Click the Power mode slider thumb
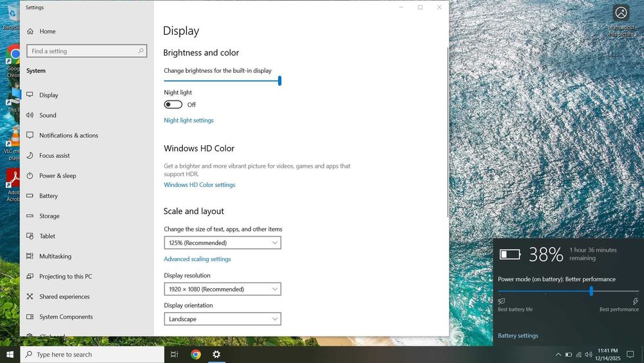Screen dimensions: 644x363 (591, 291)
